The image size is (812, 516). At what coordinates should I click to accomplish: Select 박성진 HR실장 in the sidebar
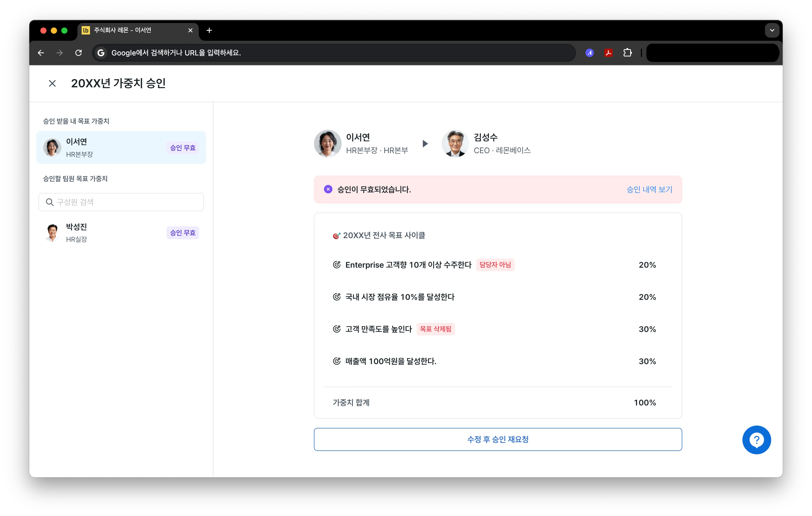[x=121, y=233]
